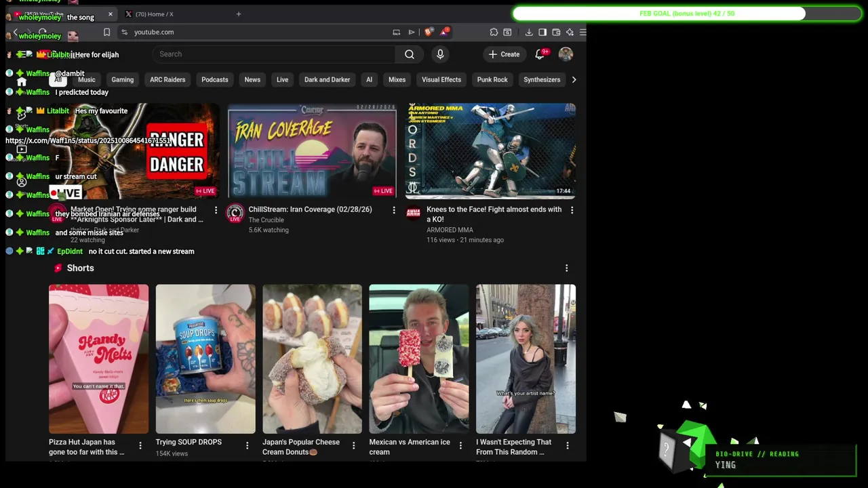Open site settings icon beside youtube.com

coord(124,32)
